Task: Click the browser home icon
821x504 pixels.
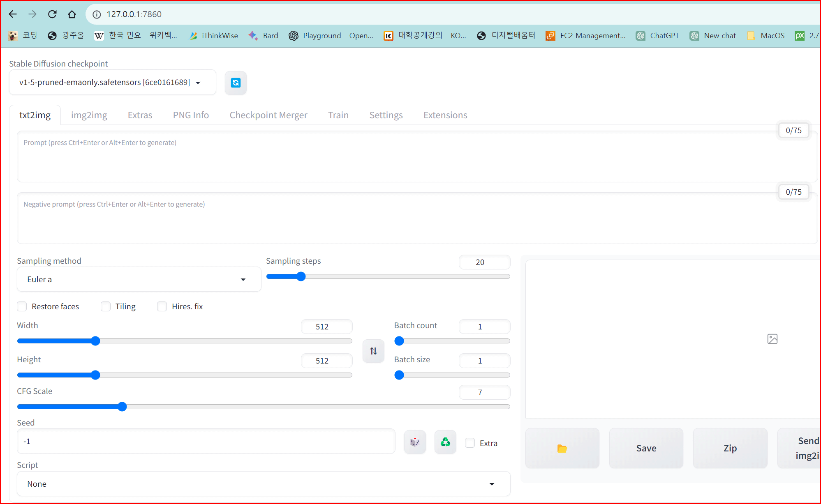Action: [72, 14]
